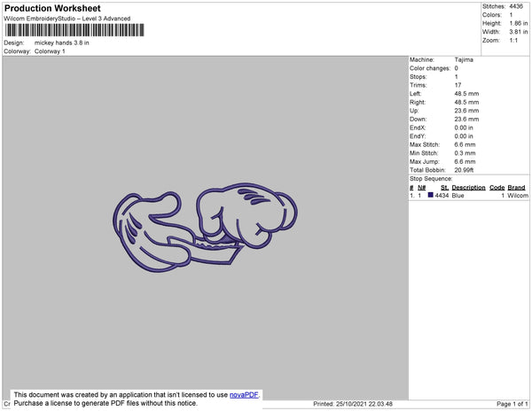Select the Machine value 'Tajima'
Image resolution: width=532 pixels, height=411 pixels.
click(x=464, y=59)
